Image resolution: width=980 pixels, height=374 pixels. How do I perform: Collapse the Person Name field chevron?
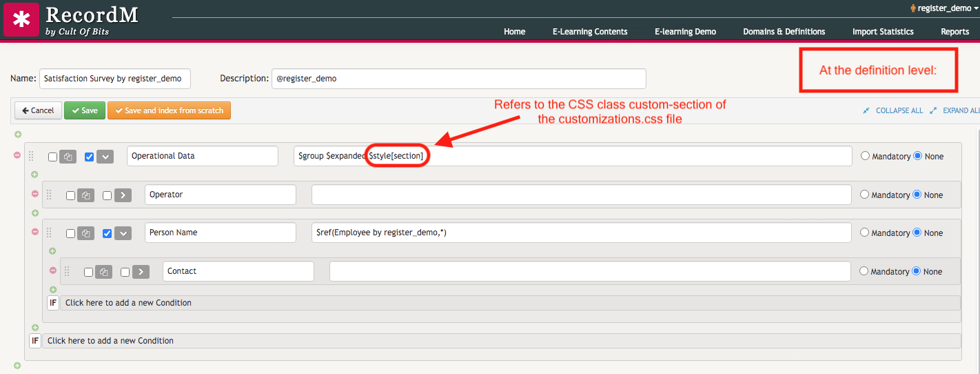click(x=123, y=233)
